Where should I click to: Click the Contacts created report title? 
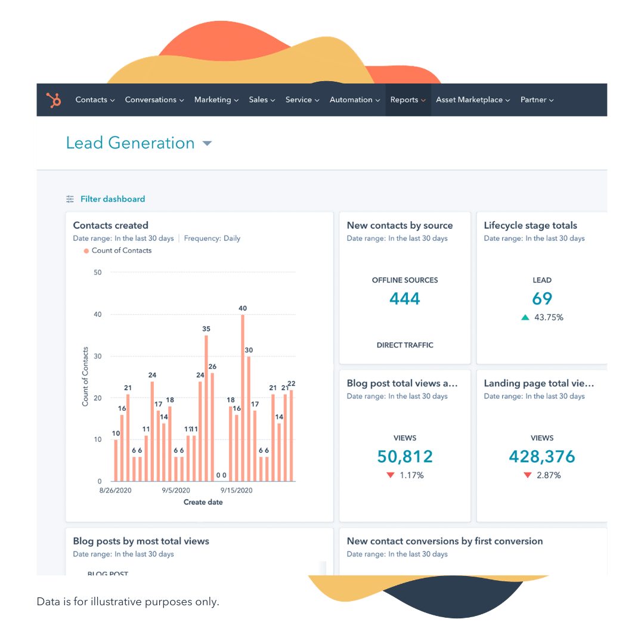[x=110, y=225]
